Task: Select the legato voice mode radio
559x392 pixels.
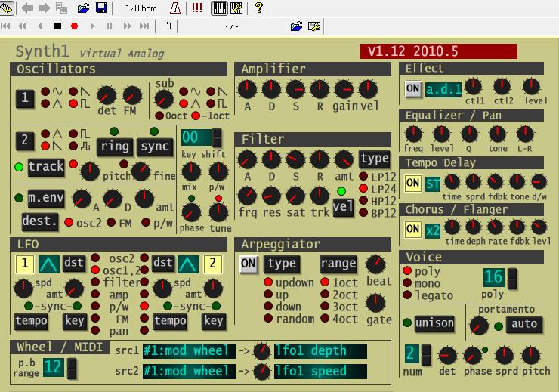Action: click(407, 295)
